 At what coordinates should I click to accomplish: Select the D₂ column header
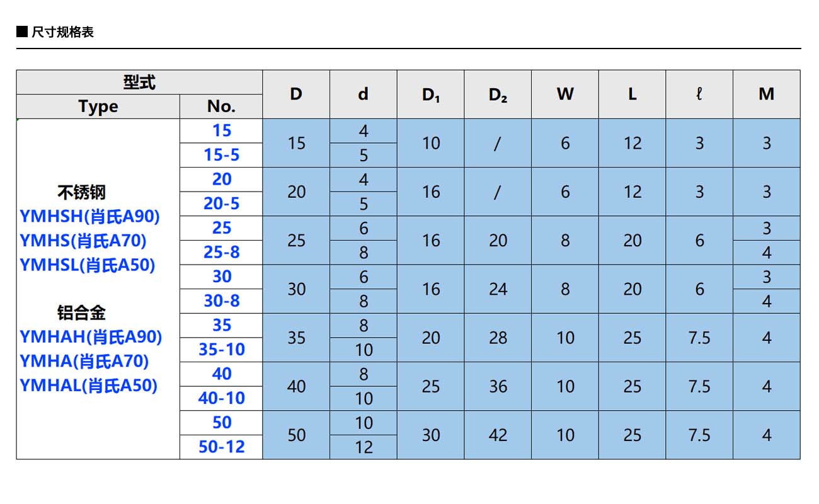click(x=498, y=94)
